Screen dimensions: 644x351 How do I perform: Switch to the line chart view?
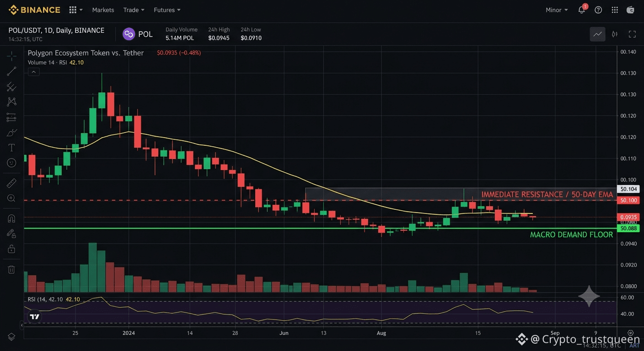click(x=597, y=34)
